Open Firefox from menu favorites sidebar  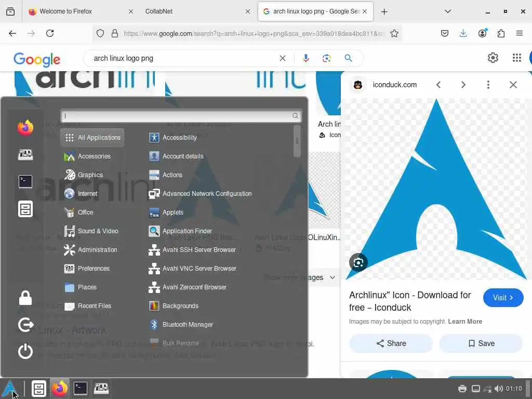tap(25, 128)
